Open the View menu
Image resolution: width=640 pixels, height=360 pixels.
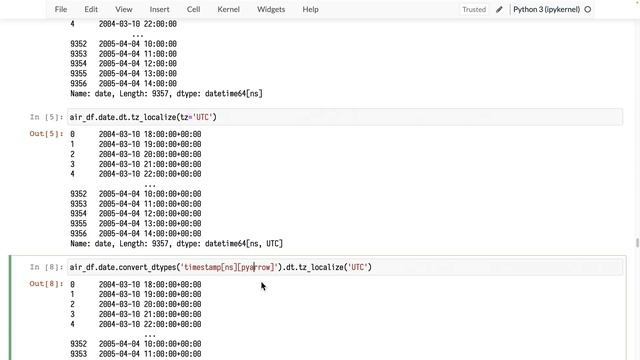(124, 9)
